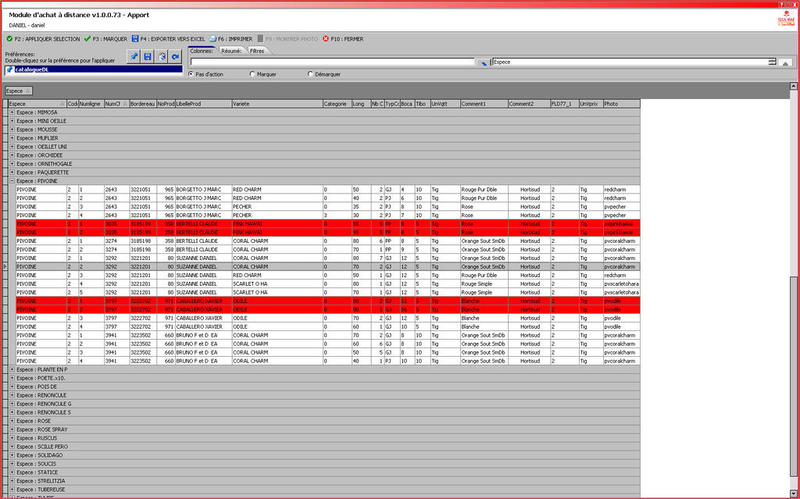
Task: Select the 'Pas d'action' radio button
Action: [x=192, y=74]
